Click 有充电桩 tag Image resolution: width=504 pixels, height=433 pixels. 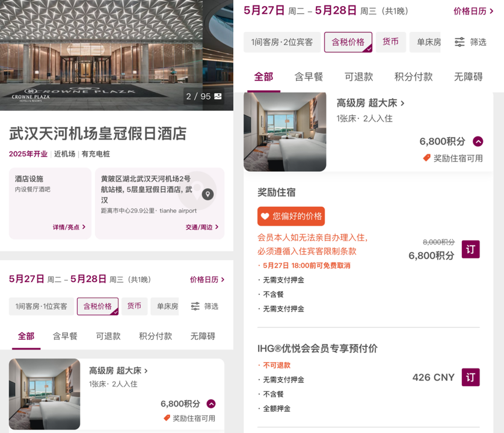pyautogui.click(x=96, y=154)
